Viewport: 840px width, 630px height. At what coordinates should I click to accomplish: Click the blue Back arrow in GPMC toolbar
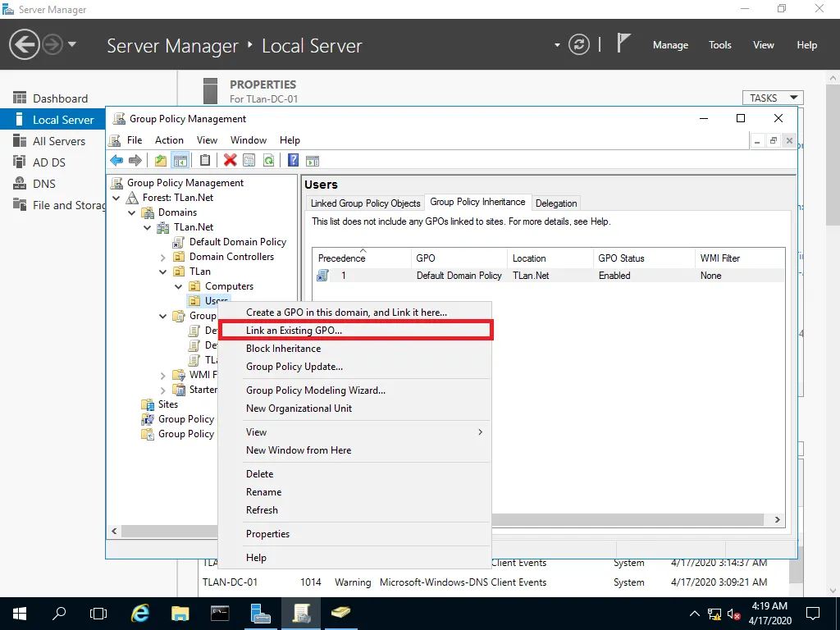(116, 161)
